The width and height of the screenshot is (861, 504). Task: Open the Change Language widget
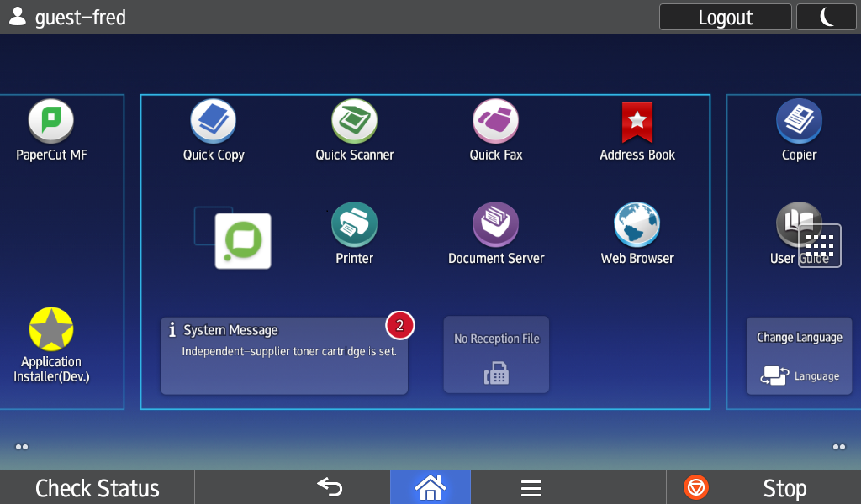799,355
